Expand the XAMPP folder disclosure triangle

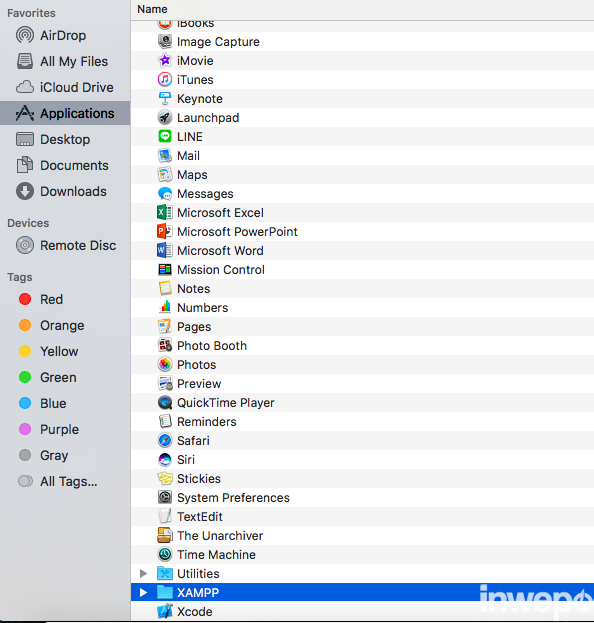(x=143, y=592)
